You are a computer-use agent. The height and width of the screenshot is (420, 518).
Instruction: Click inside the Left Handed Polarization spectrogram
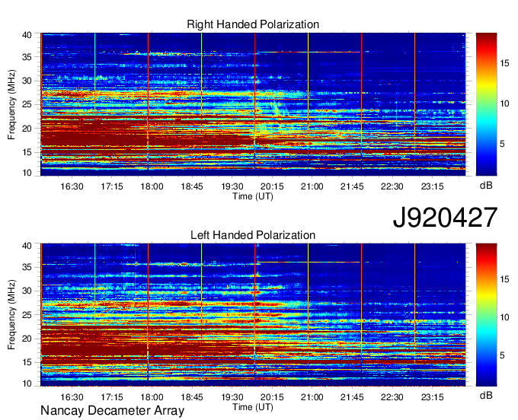pyautogui.click(x=253, y=315)
